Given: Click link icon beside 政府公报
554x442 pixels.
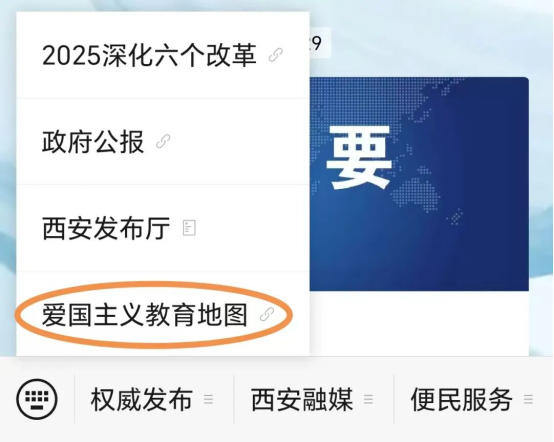Looking at the screenshot, I should point(163,141).
